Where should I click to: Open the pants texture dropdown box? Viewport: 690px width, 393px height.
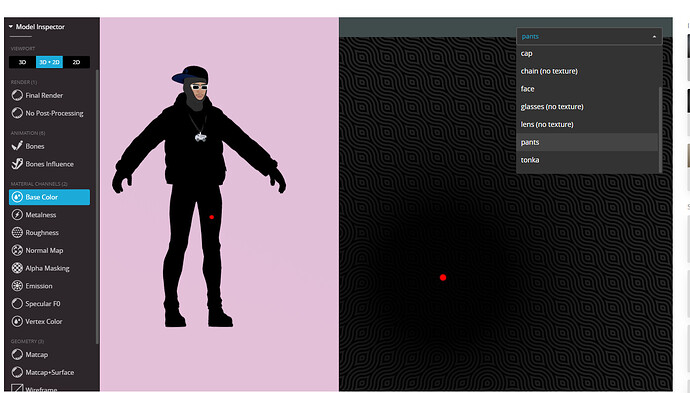[589, 37]
